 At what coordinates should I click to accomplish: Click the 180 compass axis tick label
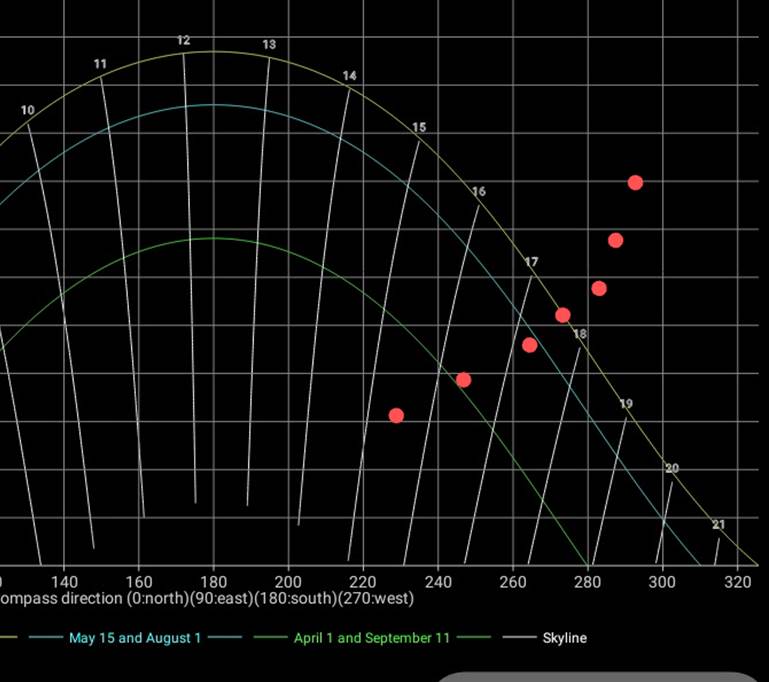213,581
